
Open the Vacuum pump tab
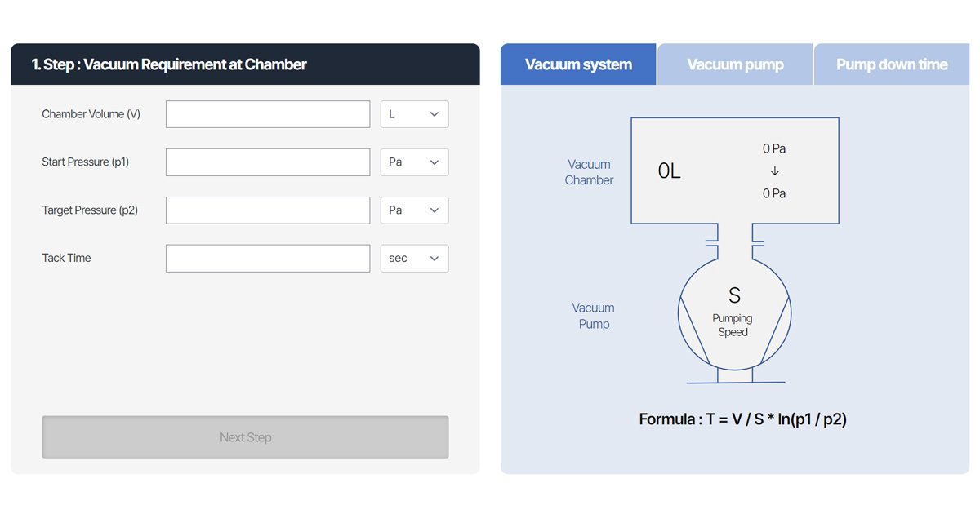pyautogui.click(x=735, y=64)
